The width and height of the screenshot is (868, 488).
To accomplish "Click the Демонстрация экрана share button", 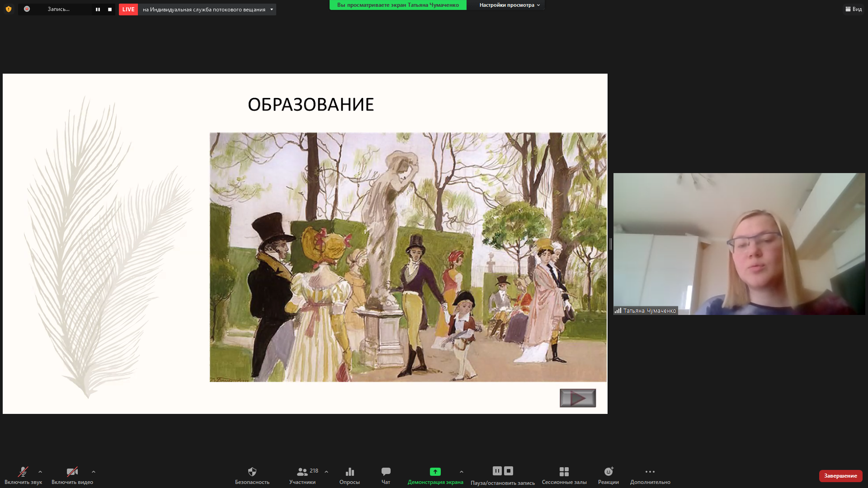I will click(435, 475).
